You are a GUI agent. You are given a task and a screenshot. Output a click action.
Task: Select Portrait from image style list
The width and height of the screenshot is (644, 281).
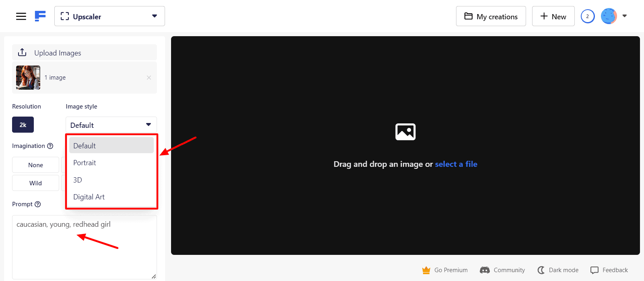(x=85, y=163)
